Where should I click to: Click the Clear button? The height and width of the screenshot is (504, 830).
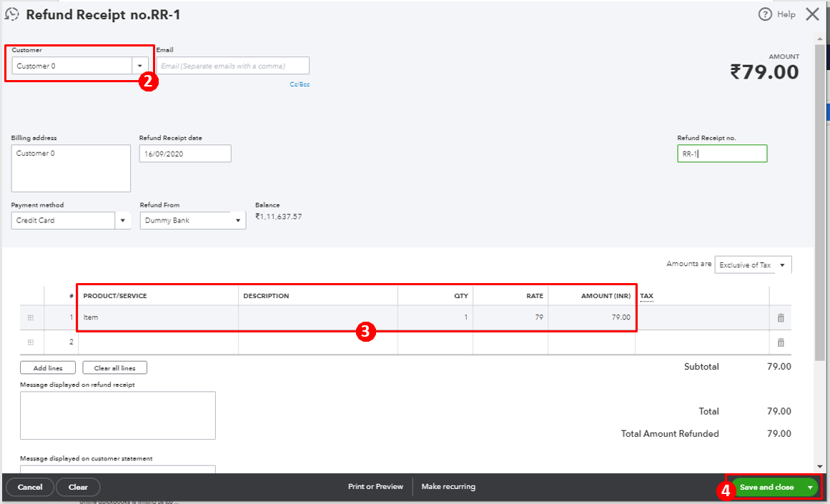[78, 487]
